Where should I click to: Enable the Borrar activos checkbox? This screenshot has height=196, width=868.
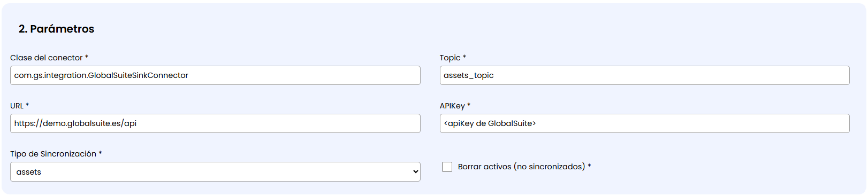pos(447,167)
